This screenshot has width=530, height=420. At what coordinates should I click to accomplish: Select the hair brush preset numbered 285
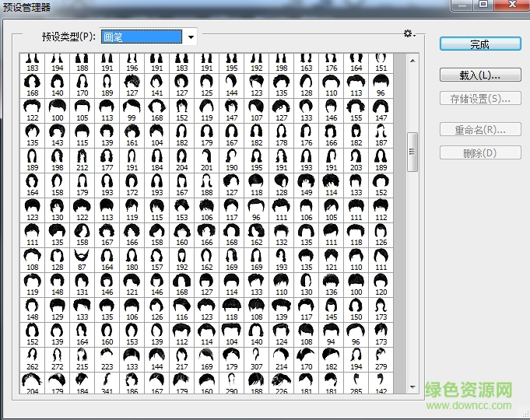pos(356,381)
